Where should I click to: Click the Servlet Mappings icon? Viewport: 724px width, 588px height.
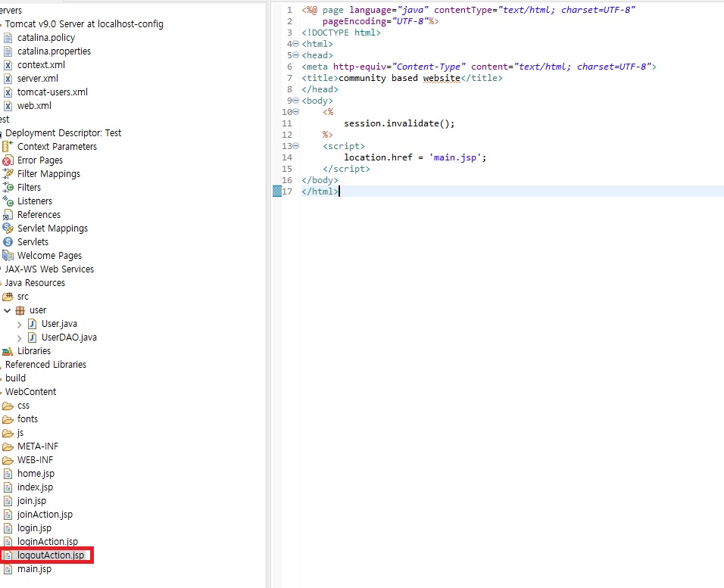click(8, 229)
